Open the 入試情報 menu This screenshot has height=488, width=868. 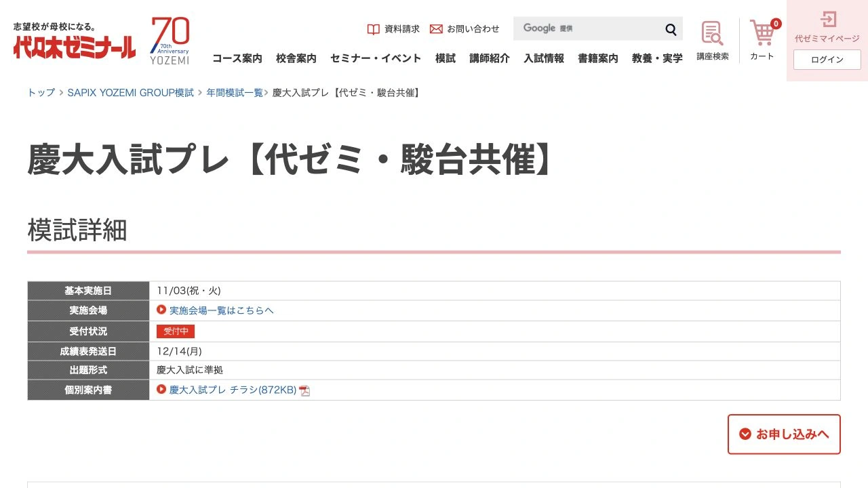click(x=544, y=58)
